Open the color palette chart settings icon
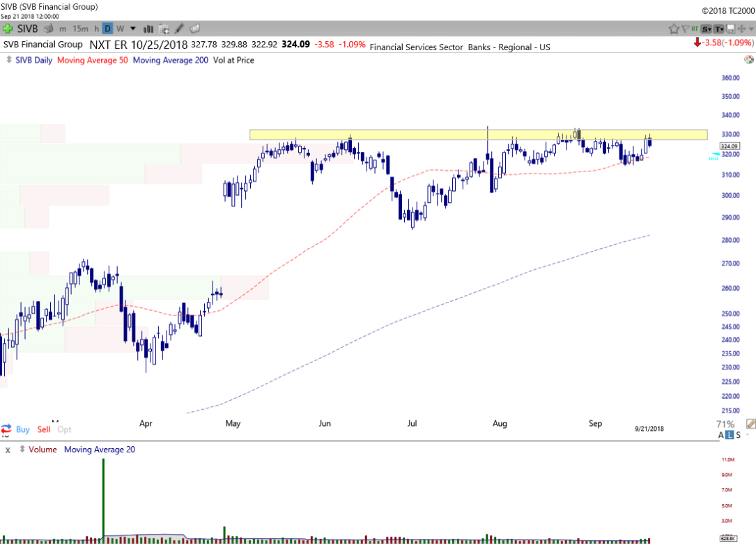The height and width of the screenshot is (550, 756). pos(49,29)
